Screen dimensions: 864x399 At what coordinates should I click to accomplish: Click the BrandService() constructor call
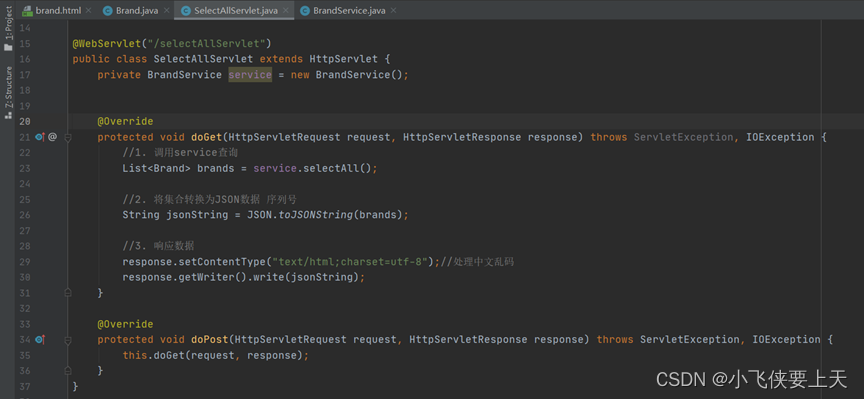359,75
